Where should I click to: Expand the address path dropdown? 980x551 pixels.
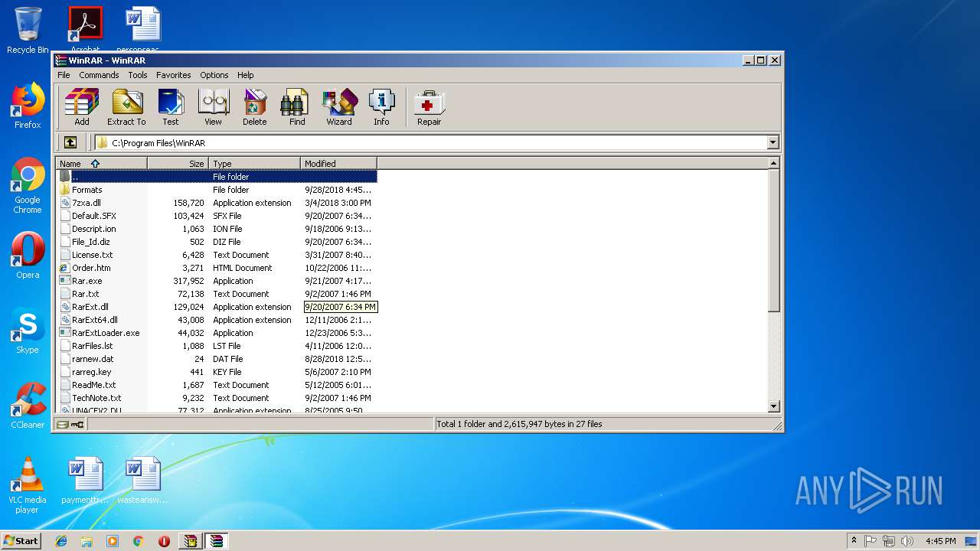click(773, 142)
